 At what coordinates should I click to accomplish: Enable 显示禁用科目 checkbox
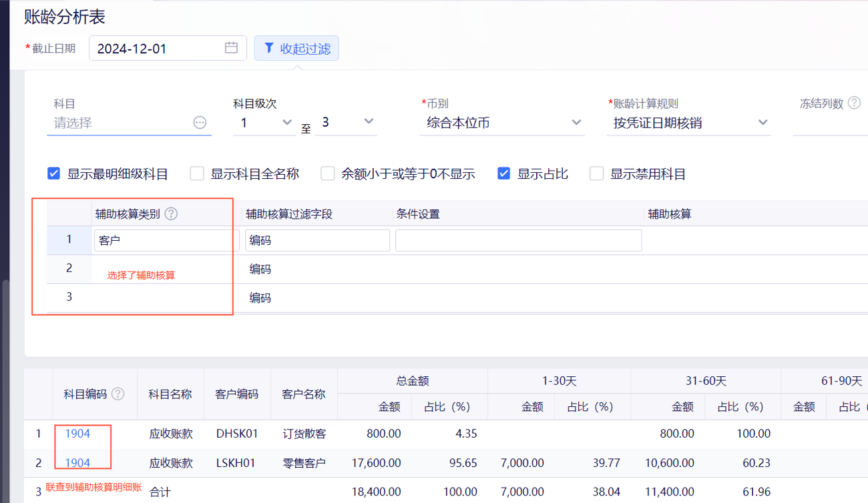597,174
